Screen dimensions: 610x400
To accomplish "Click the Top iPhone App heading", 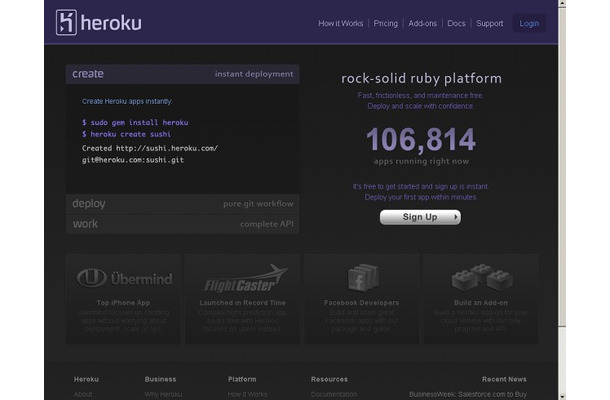I will pyautogui.click(x=123, y=303).
